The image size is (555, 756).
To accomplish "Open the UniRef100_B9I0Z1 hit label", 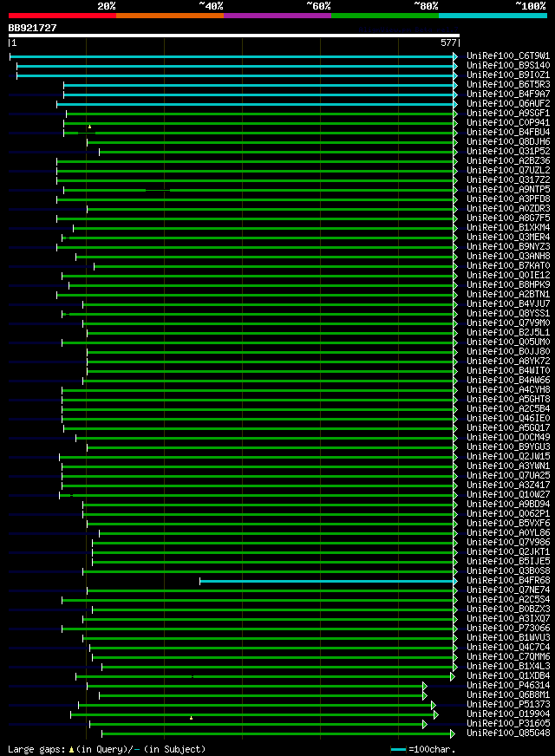I will 508,75.
